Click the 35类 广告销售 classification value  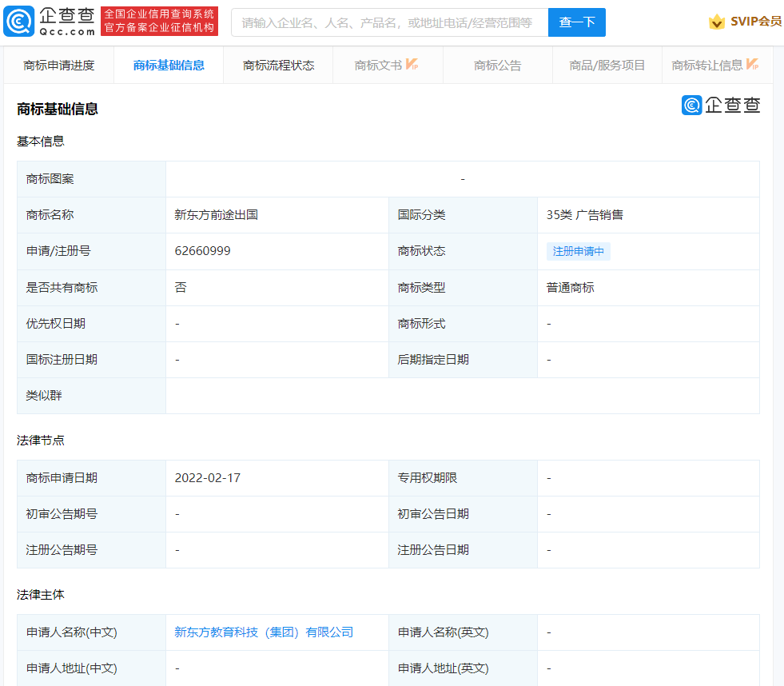(584, 214)
